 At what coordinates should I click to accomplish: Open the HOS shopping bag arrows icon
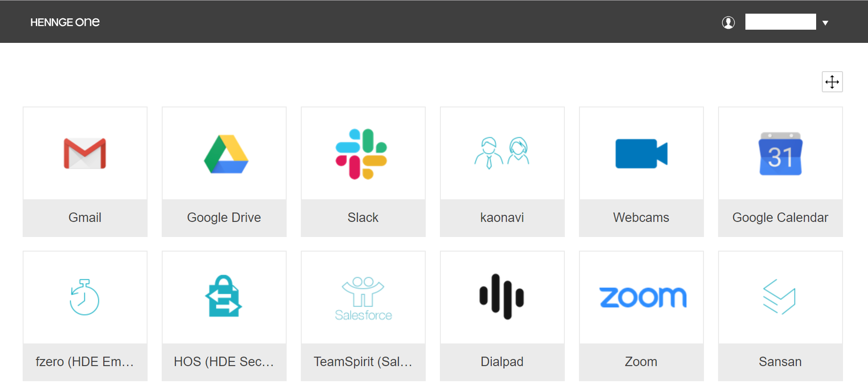[223, 296]
